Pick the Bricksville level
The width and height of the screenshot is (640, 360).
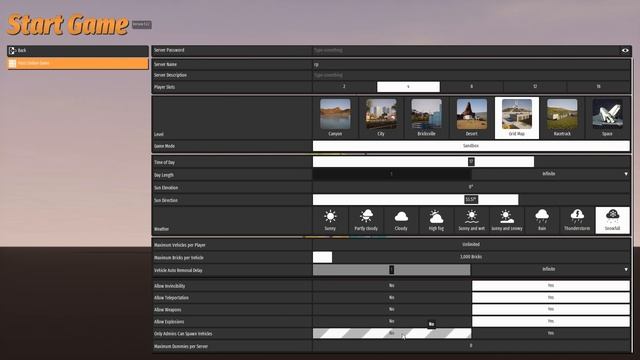coord(426,118)
